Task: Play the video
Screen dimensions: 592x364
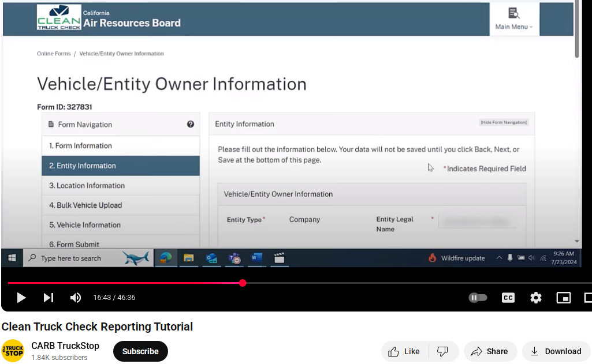Action: 21,298
